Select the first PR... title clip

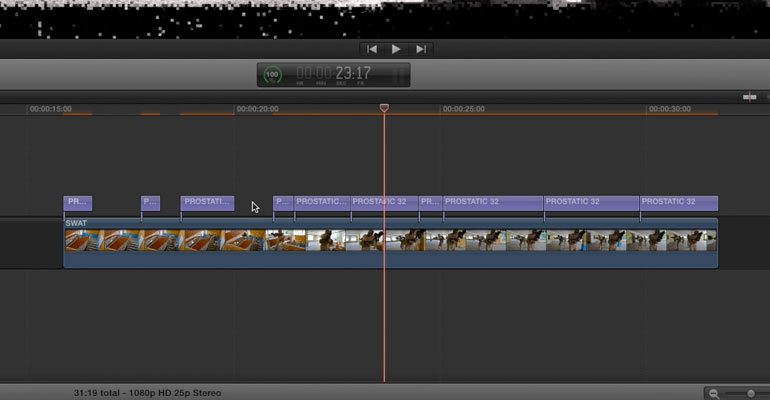tap(78, 203)
